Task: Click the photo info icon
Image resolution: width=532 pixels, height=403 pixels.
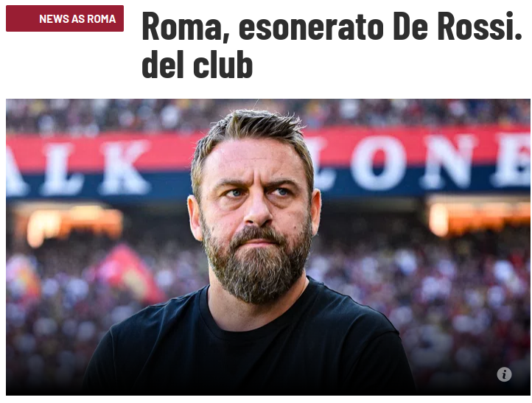Action: pyautogui.click(x=504, y=374)
